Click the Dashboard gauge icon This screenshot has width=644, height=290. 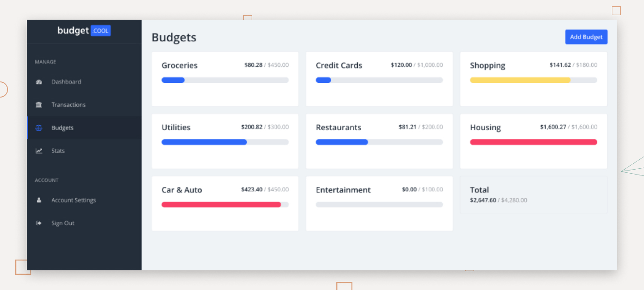point(39,82)
